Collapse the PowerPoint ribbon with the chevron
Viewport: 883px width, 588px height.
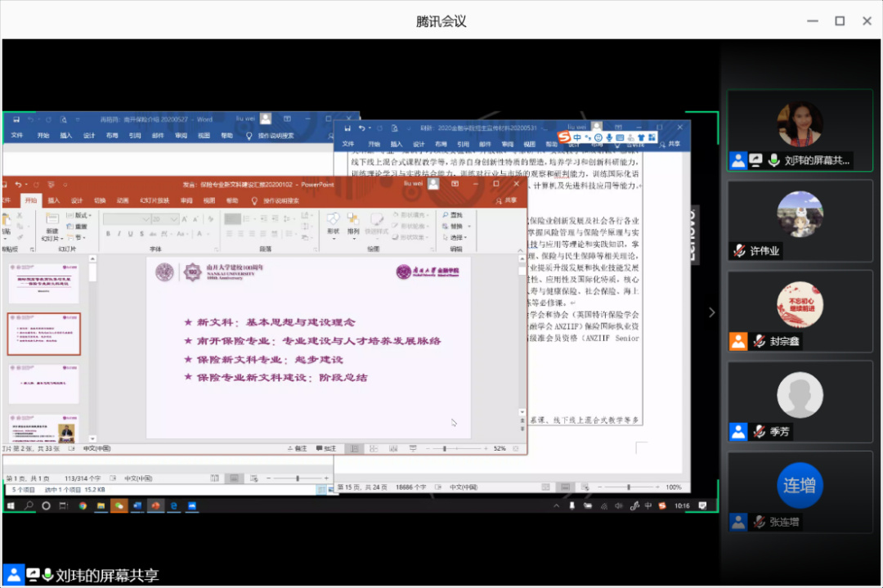[520, 250]
